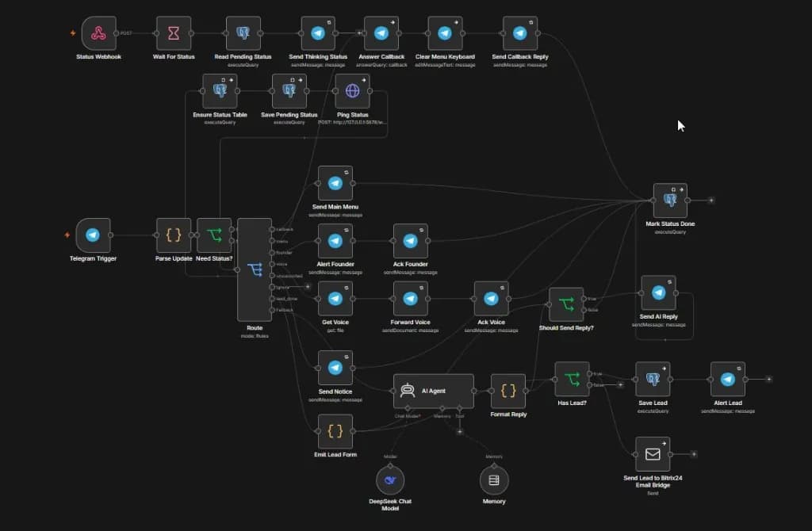Select the Status Webhook node
Viewport: 812px width, 531px height.
[98, 33]
